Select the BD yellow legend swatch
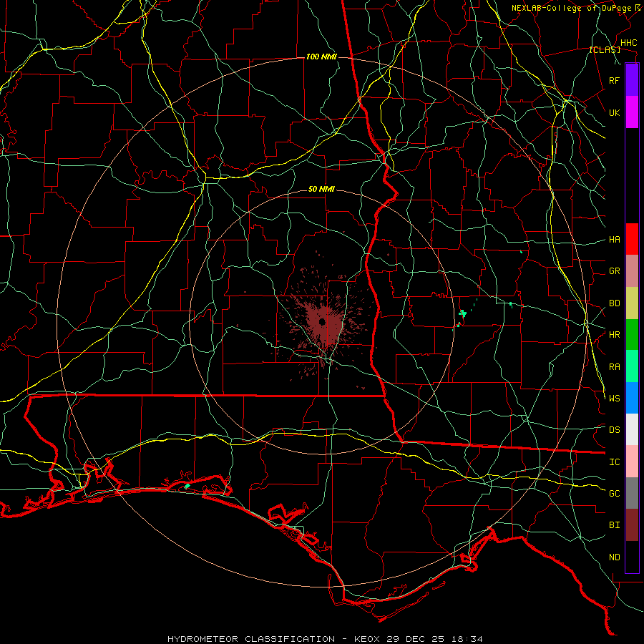 632,303
